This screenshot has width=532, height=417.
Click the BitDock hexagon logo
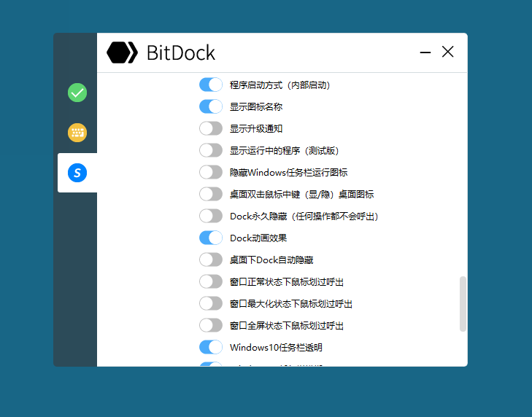(122, 52)
